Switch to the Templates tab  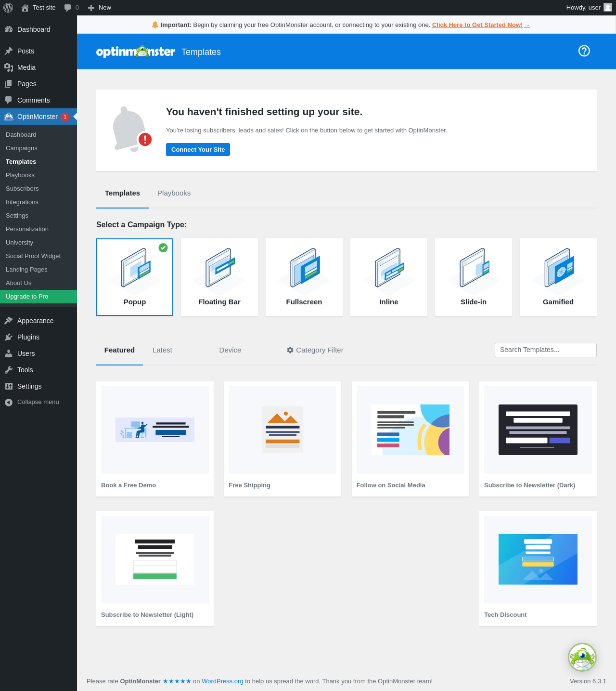tap(122, 193)
